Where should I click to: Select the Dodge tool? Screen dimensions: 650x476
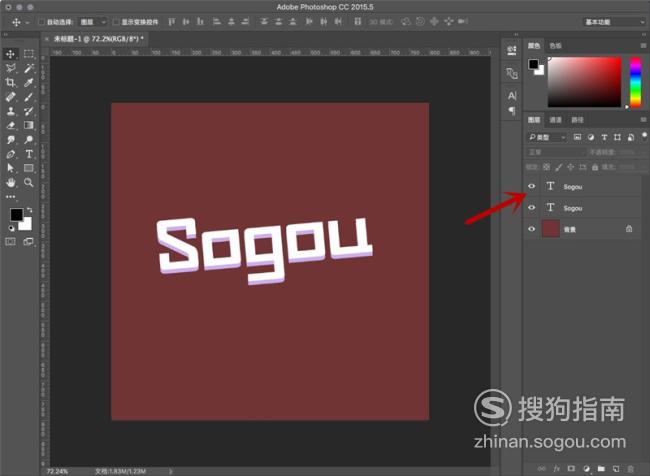pos(29,140)
